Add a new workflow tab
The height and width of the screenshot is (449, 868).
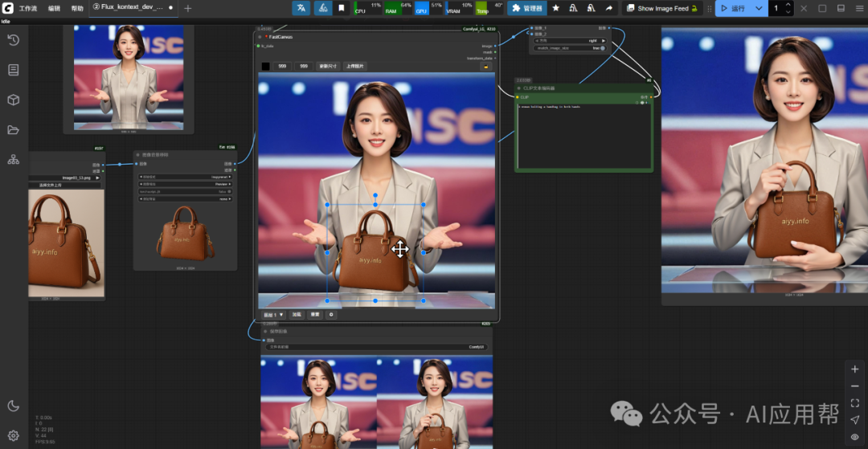(187, 8)
